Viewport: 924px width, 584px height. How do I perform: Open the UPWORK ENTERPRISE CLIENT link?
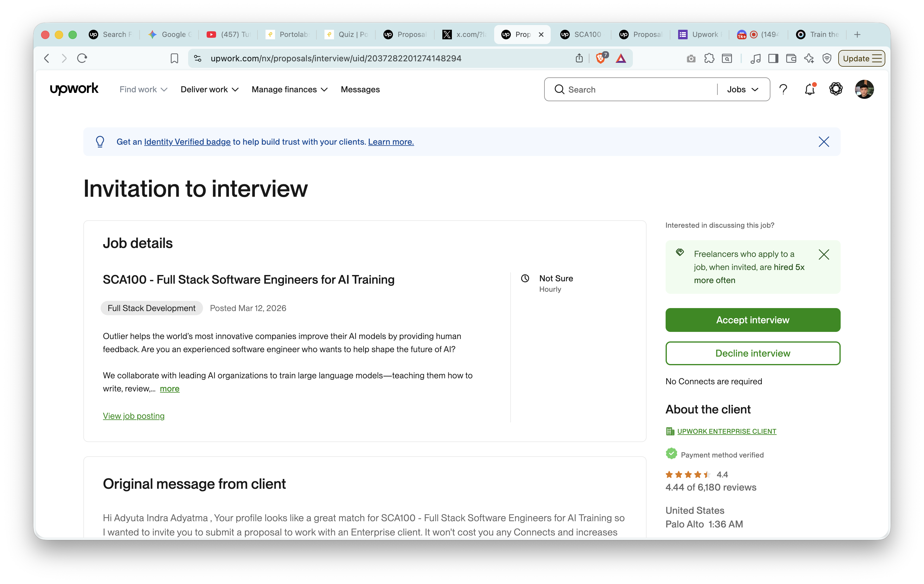tap(726, 431)
